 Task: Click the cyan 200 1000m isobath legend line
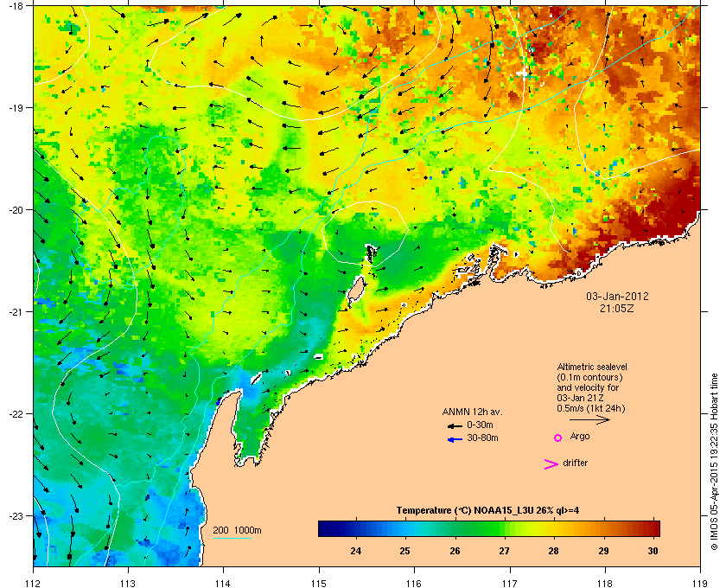[x=232, y=538]
